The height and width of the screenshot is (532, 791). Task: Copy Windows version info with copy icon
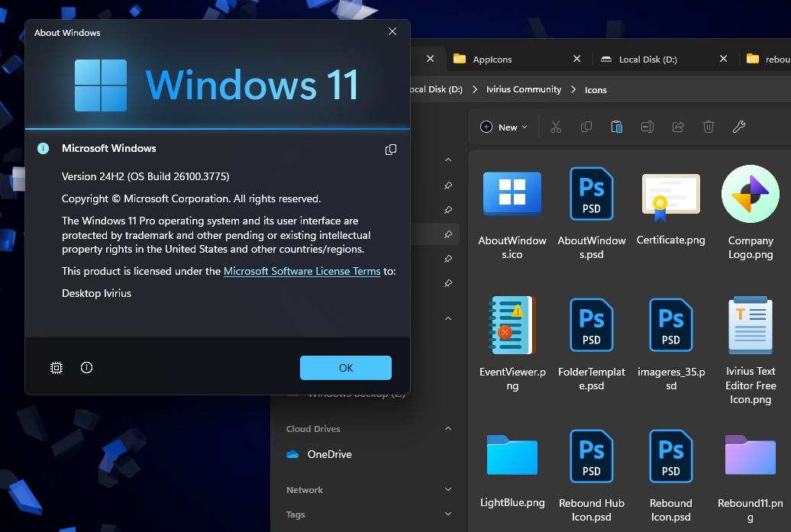coord(391,150)
